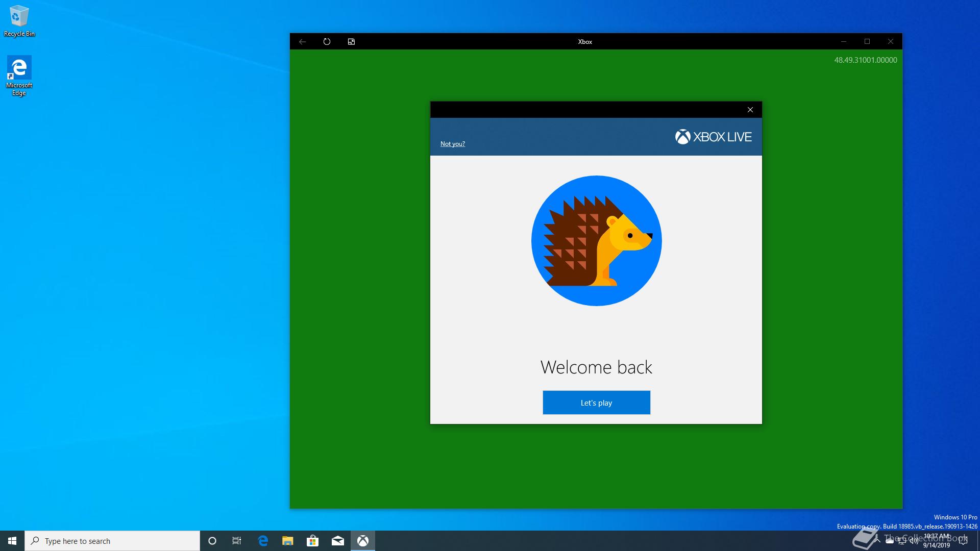The width and height of the screenshot is (980, 551).
Task: Click the "Type here to search" box
Action: [112, 541]
